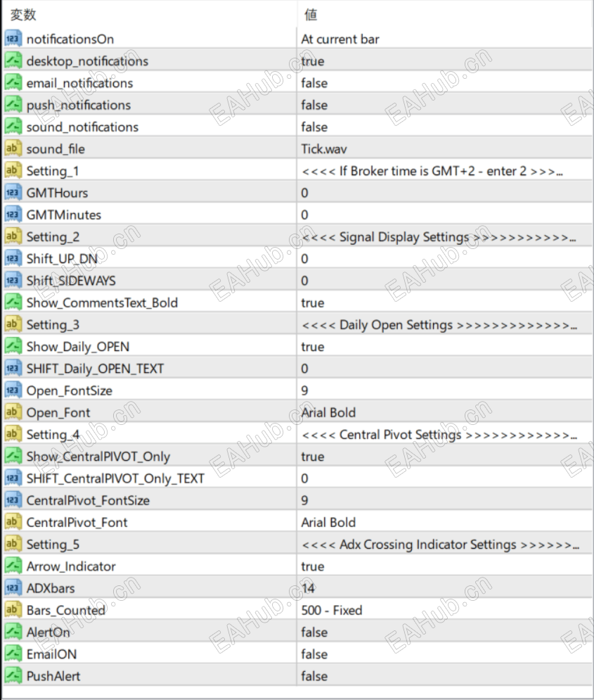The width and height of the screenshot is (594, 700).
Task: Select the EmailON variable name
Action: click(x=51, y=654)
